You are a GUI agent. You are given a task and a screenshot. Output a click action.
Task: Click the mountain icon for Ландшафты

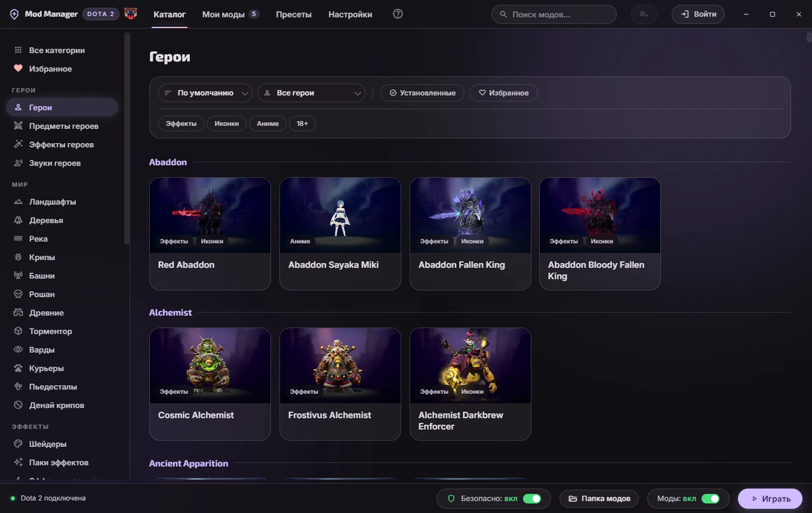pos(18,202)
